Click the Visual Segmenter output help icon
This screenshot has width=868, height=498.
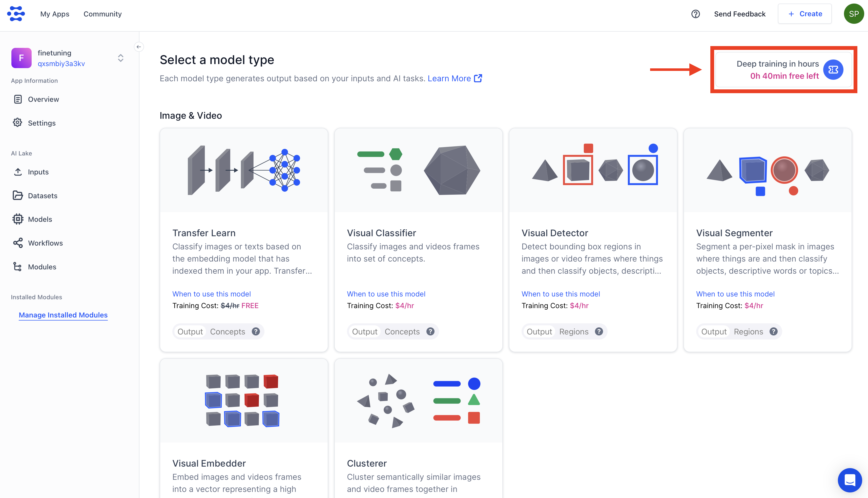point(773,331)
